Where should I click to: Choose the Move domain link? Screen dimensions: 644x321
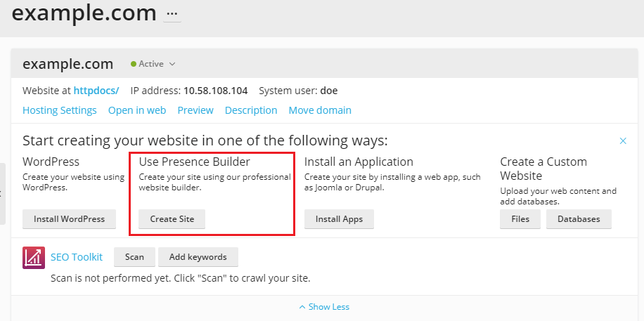[x=320, y=110]
